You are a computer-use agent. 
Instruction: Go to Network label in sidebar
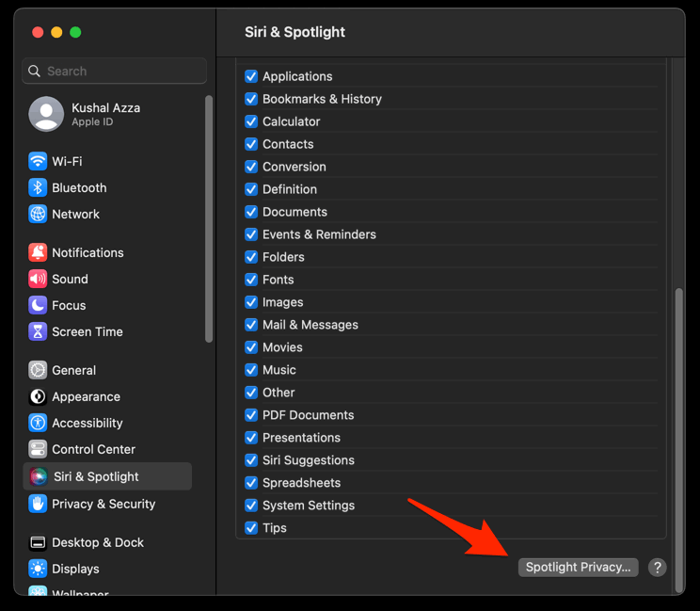(75, 214)
